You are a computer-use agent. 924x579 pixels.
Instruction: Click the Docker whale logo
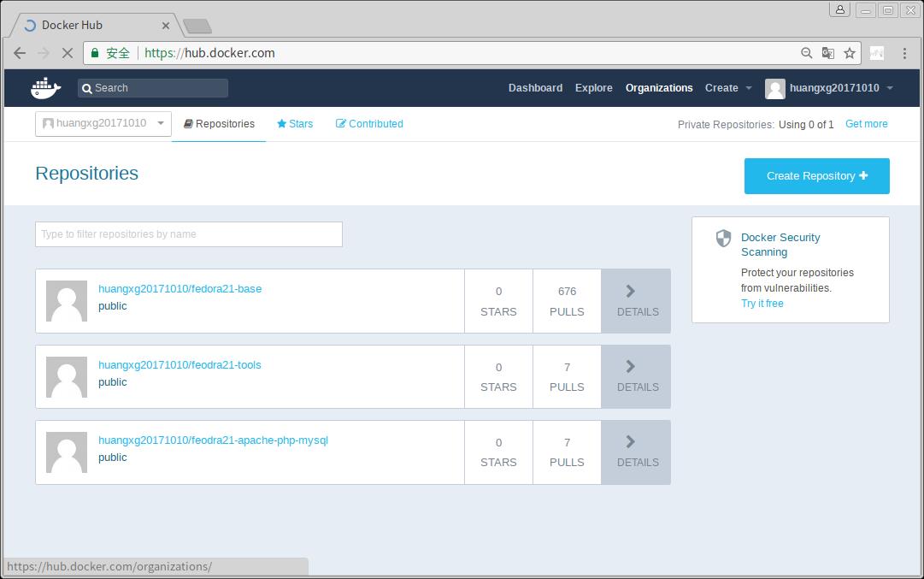[45, 88]
